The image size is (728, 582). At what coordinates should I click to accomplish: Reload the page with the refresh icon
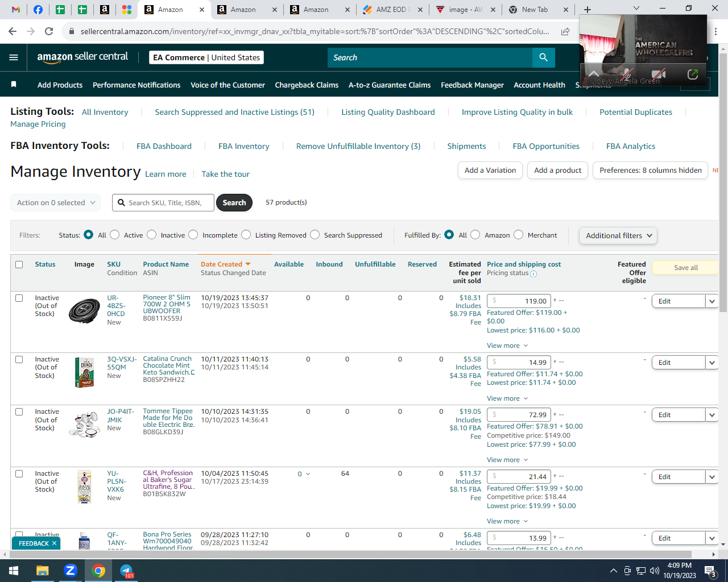[x=49, y=31]
